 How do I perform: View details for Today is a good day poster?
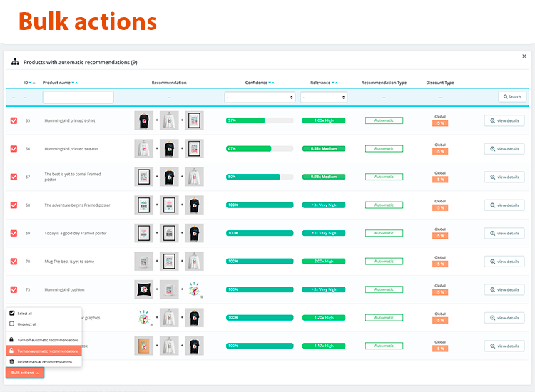coord(504,234)
